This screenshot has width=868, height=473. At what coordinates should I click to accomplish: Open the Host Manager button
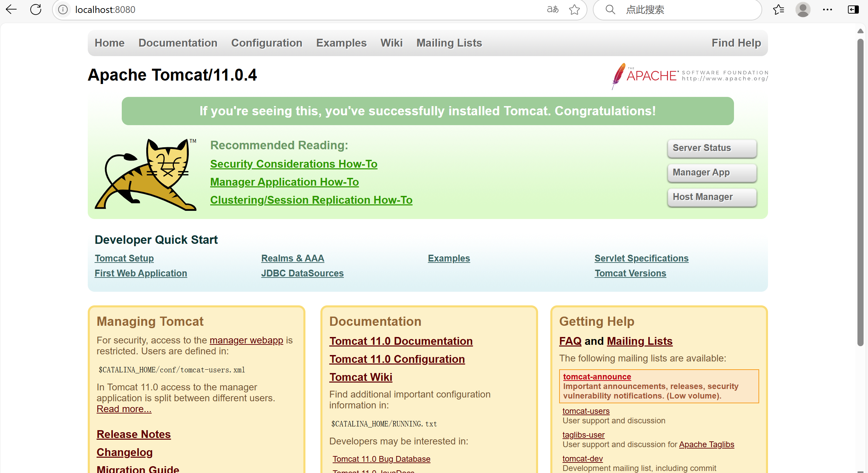point(712,197)
